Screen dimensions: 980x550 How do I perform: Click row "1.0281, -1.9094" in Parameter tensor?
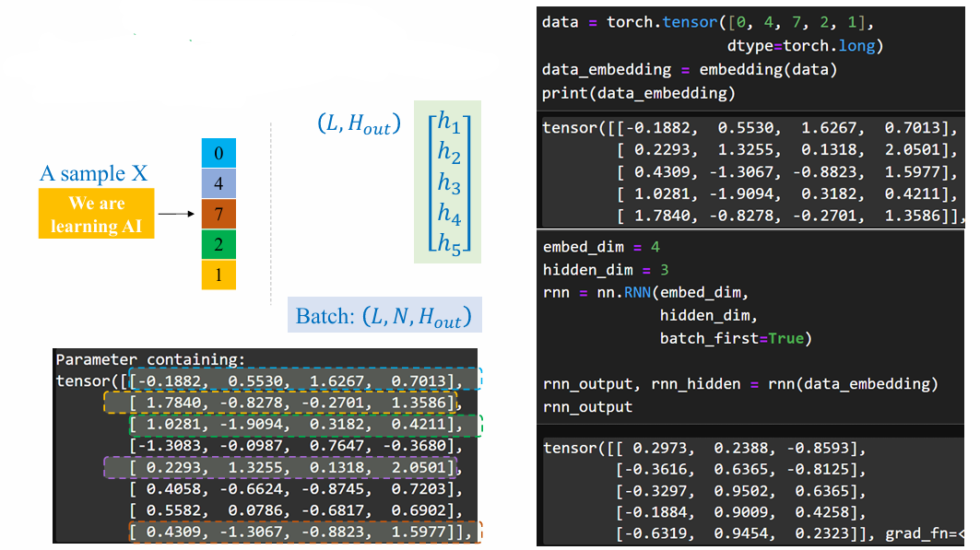click(x=306, y=425)
